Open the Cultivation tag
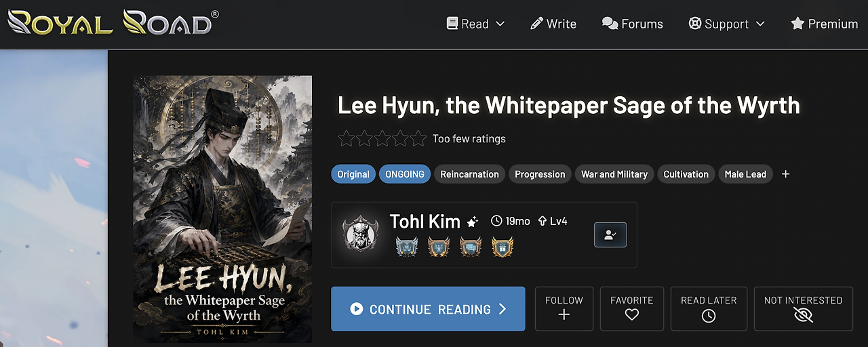This screenshot has height=347, width=868. pos(686,174)
